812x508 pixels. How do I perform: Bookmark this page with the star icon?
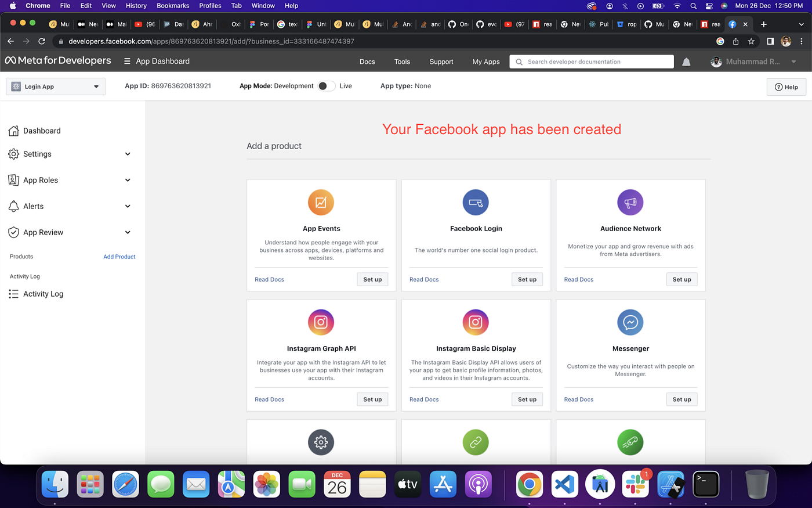751,41
